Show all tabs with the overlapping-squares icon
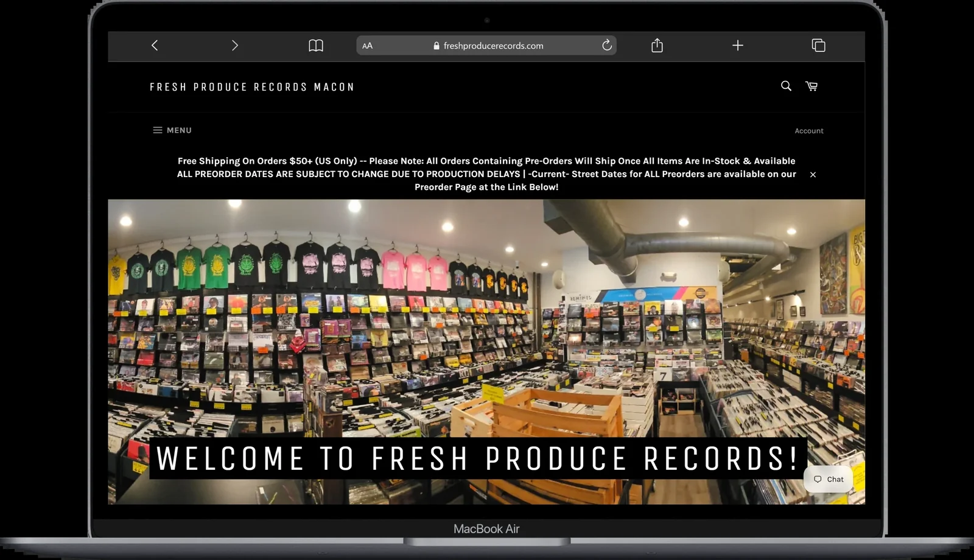Image resolution: width=974 pixels, height=560 pixels. pyautogui.click(x=819, y=46)
